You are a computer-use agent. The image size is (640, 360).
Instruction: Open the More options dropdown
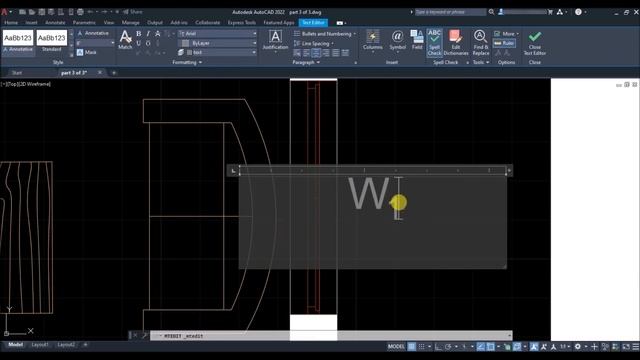coord(506,33)
